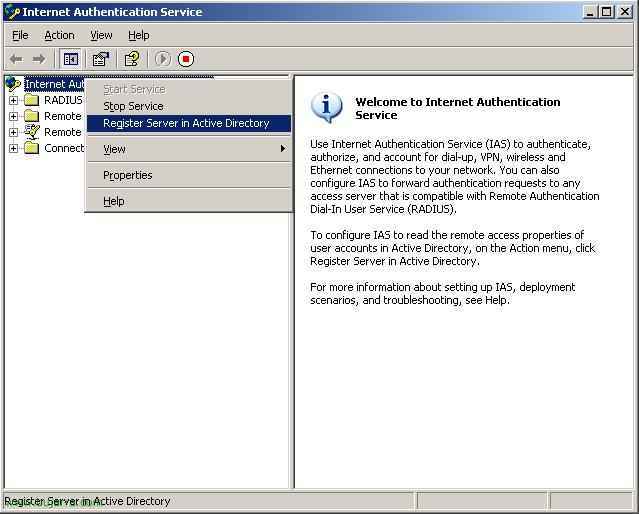Click the toolbar Help icon
Image resolution: width=639 pixels, height=514 pixels.
point(132,59)
